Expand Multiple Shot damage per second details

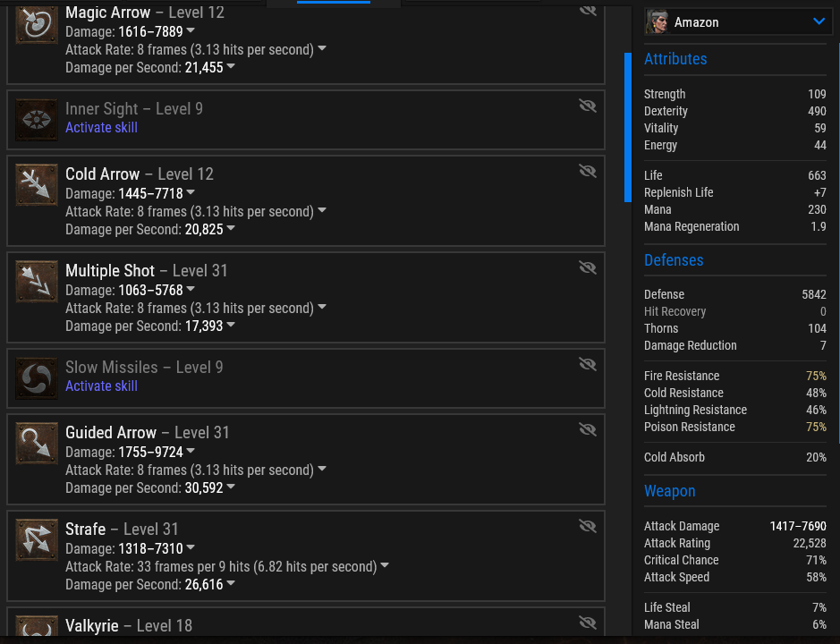[x=231, y=326]
